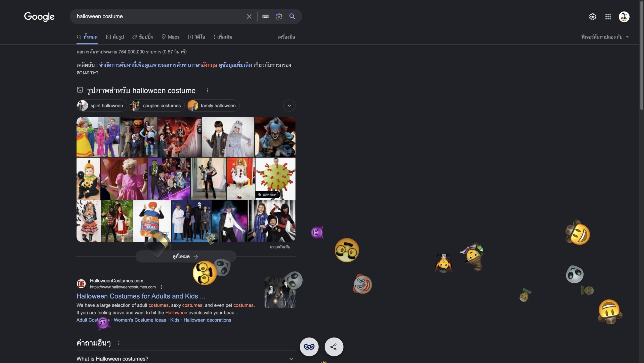Switch to the Maps tab
Screen dimensions: 644x363
click(x=171, y=37)
